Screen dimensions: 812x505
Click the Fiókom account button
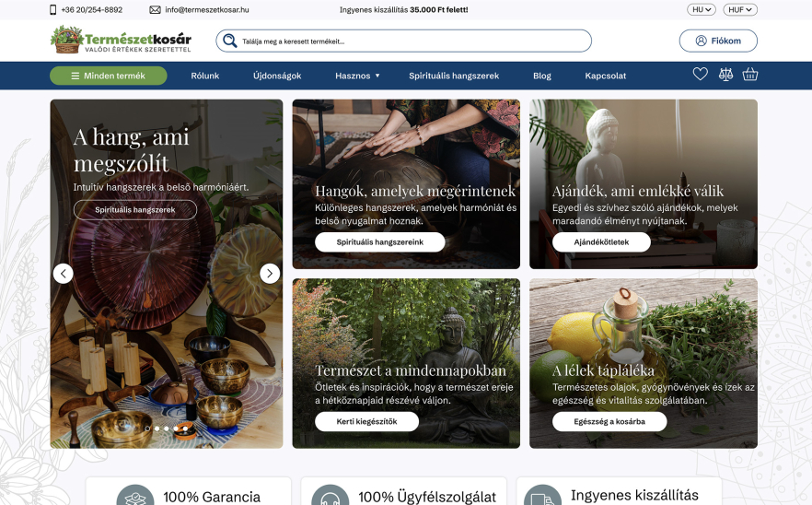click(x=718, y=41)
